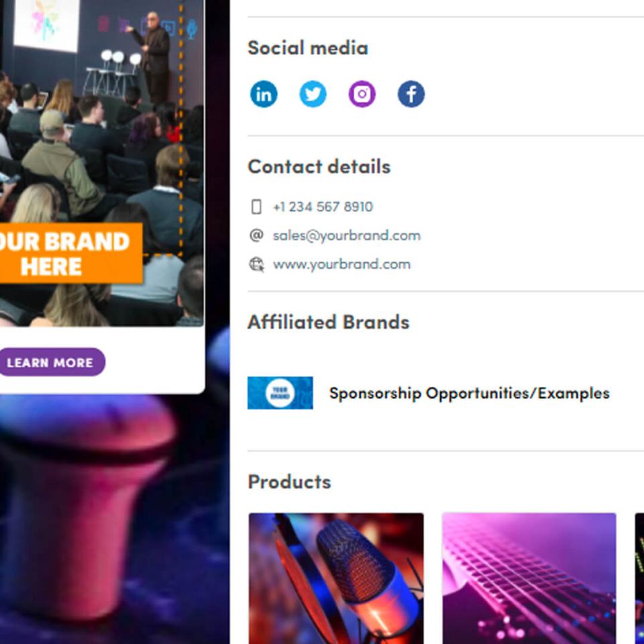Click the Affiliated Brands heading
Viewport: 644px width, 644px height.
click(329, 322)
